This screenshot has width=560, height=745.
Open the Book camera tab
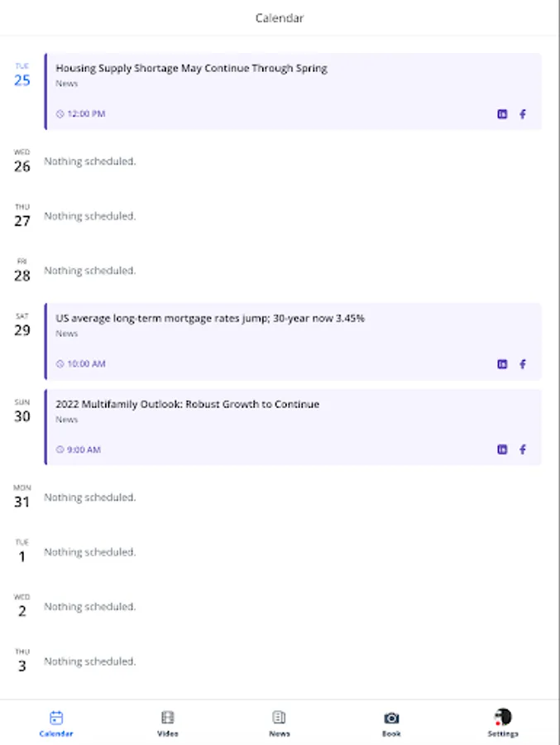click(x=390, y=720)
